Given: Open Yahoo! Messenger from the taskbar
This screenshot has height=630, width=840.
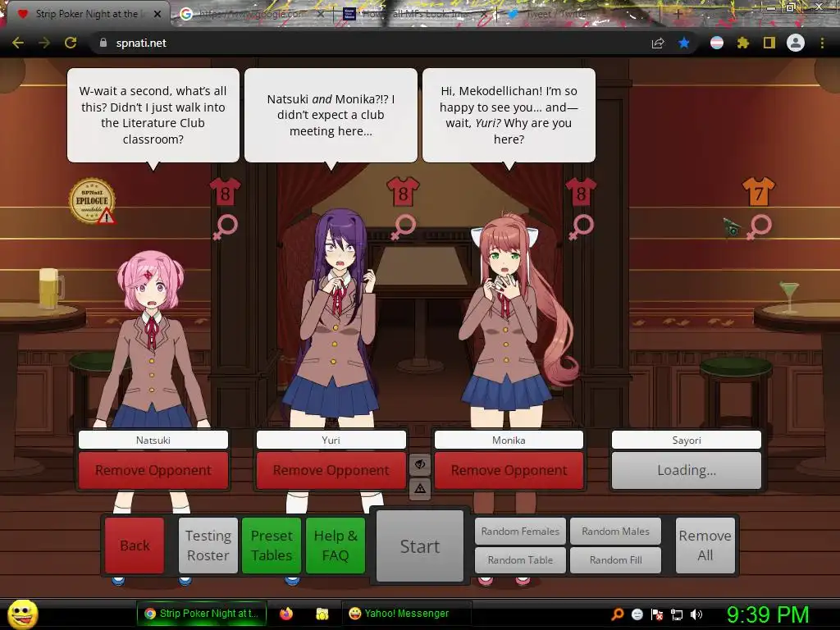Looking at the screenshot, I should (x=405, y=614).
